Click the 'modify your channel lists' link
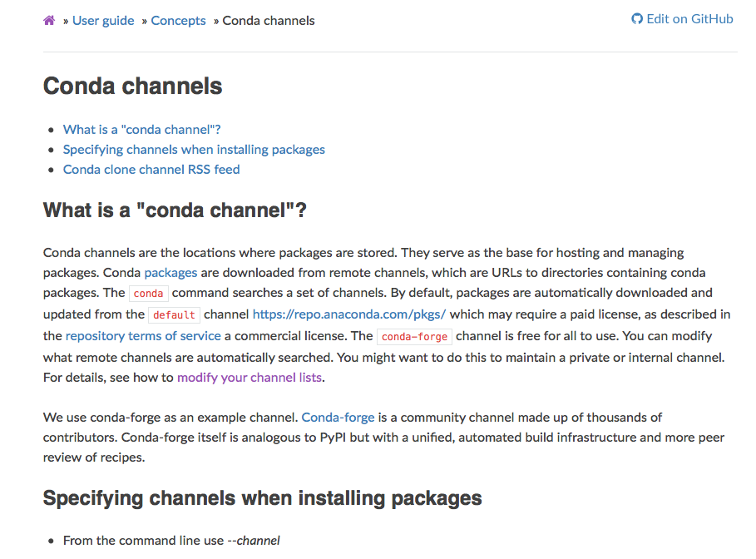Screen dimensions: 756x559 click(x=249, y=377)
